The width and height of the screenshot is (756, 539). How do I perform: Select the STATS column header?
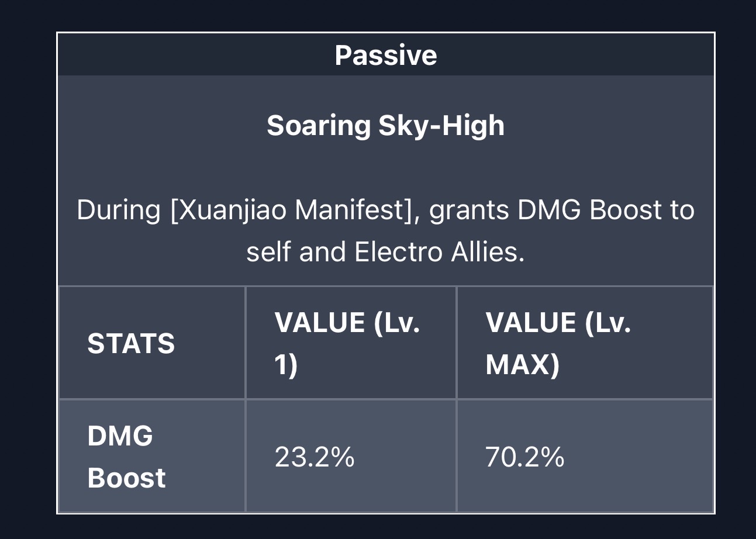[x=131, y=343]
